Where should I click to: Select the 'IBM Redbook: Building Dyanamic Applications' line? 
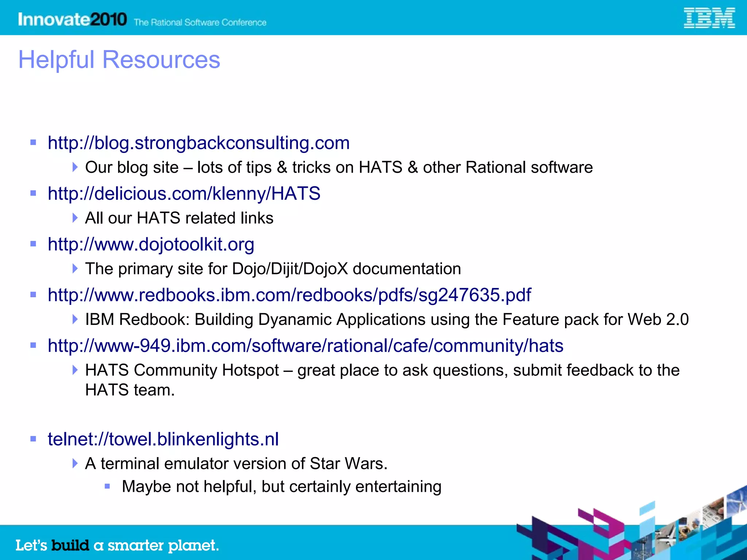pos(387,319)
